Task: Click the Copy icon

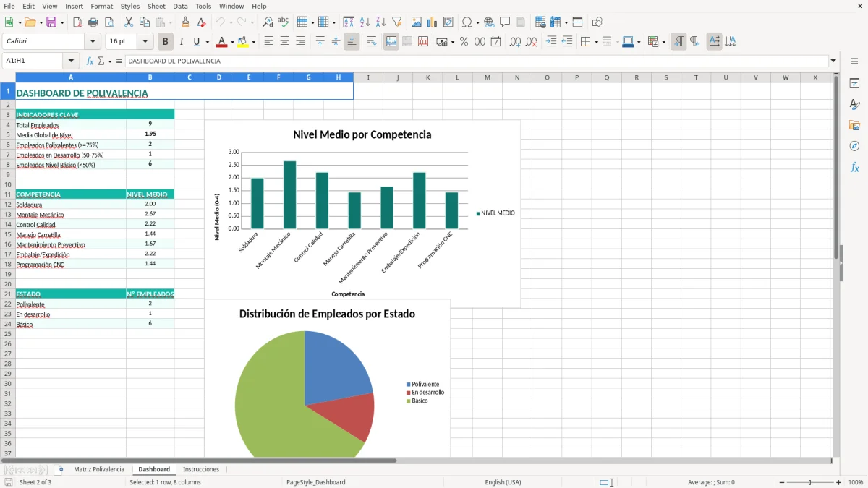Action: 145,22
